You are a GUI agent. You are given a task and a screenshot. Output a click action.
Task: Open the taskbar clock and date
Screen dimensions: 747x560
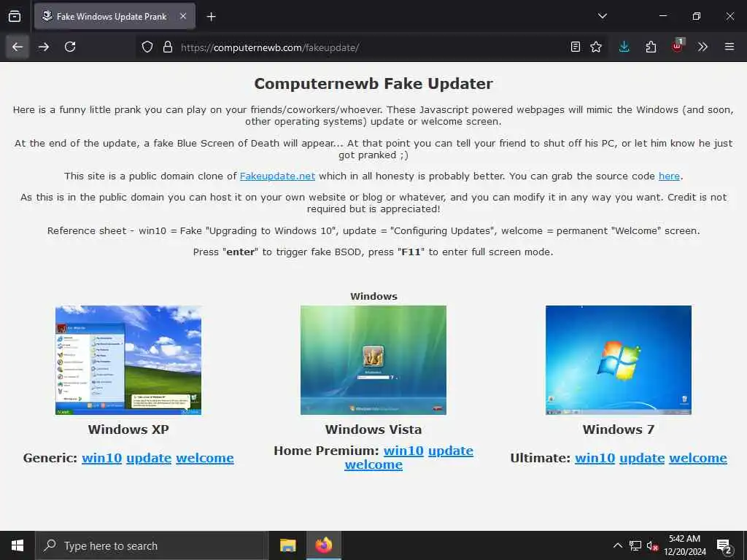684,545
